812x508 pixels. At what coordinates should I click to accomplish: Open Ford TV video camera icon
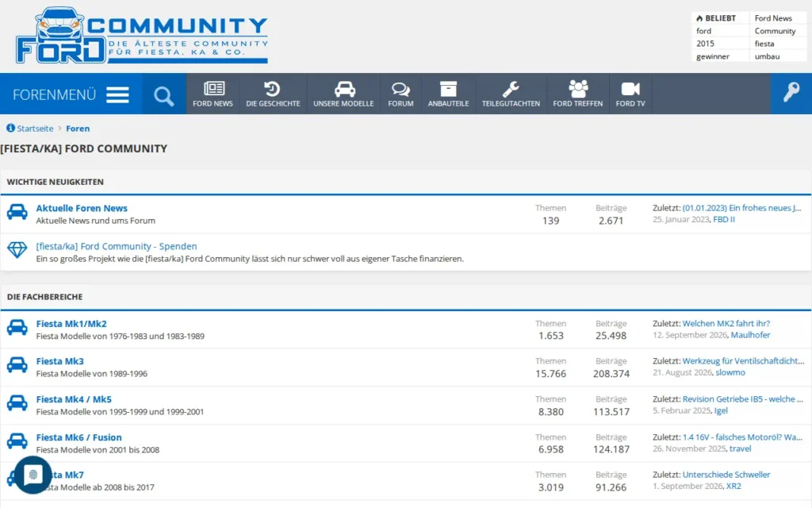coord(630,89)
